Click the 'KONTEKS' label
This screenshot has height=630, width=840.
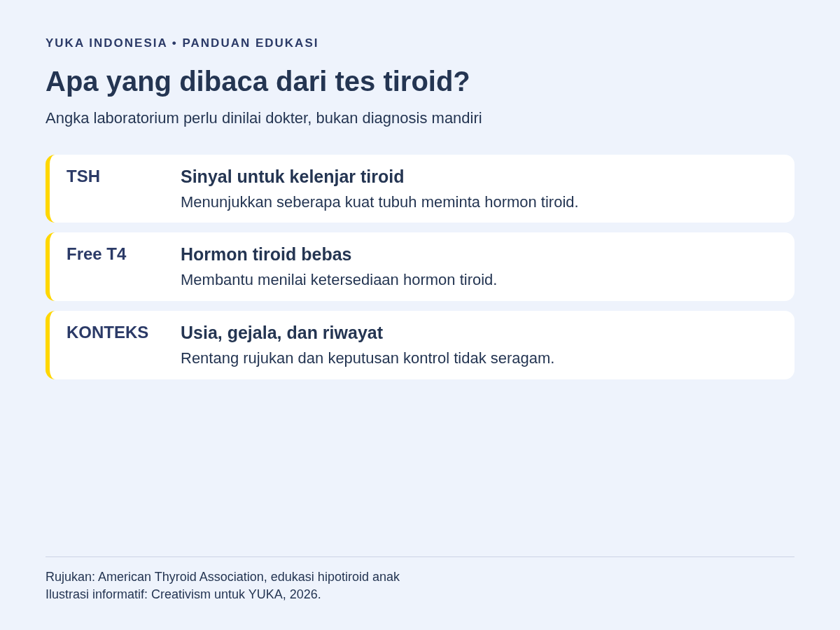click(107, 332)
